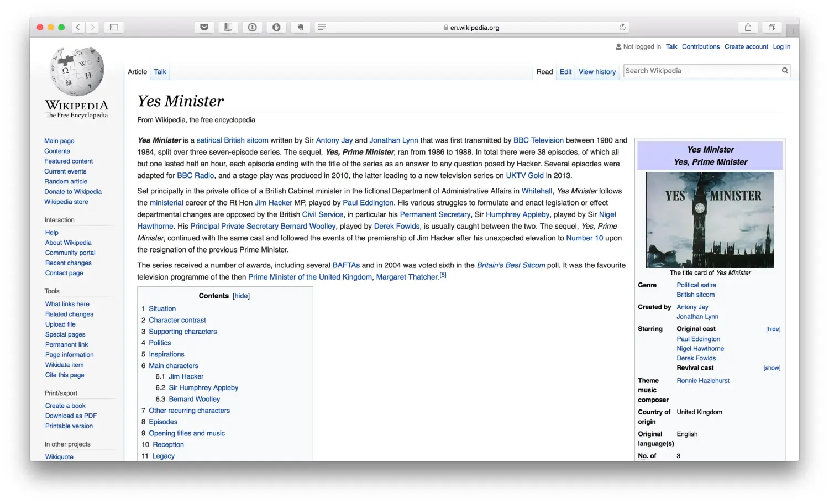The width and height of the screenshot is (829, 504).
Task: Jump to Sir Humphrey Appleby subsection
Action: pos(203,388)
